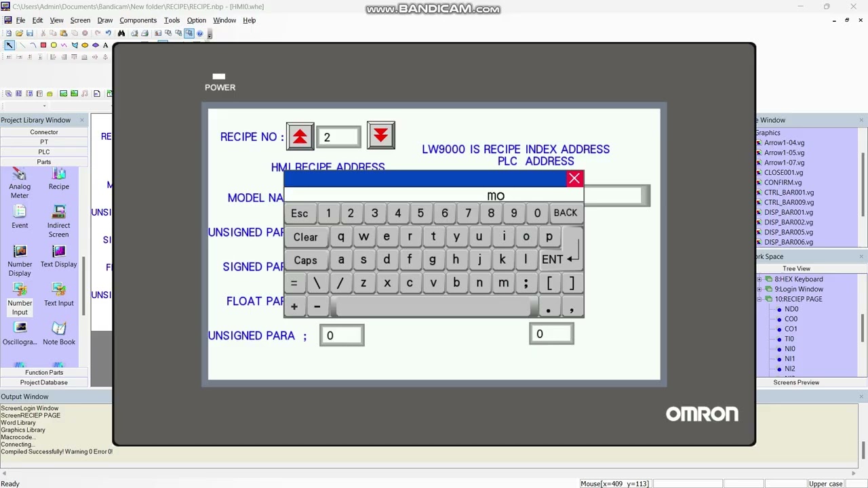Open the Tools menu
The image size is (868, 488).
pyautogui.click(x=172, y=20)
